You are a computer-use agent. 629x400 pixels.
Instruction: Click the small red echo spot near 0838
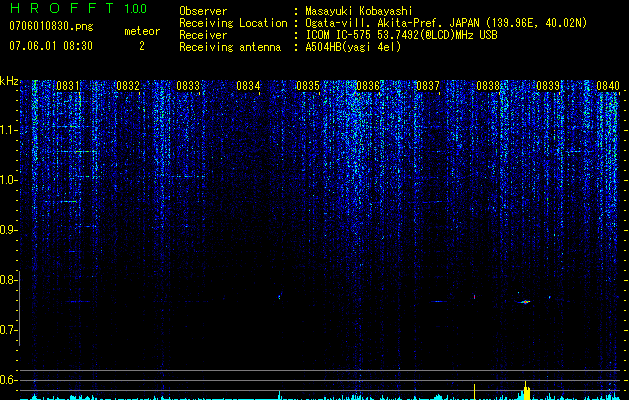point(475,297)
